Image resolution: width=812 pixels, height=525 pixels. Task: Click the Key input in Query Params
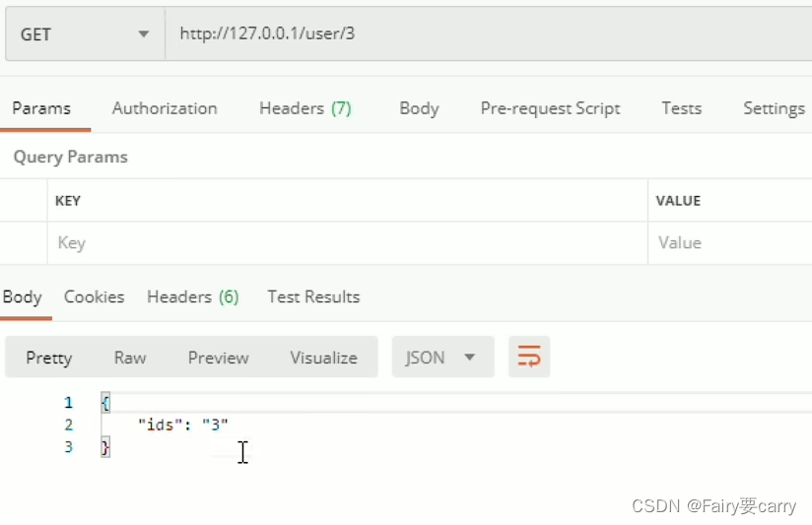(348, 243)
